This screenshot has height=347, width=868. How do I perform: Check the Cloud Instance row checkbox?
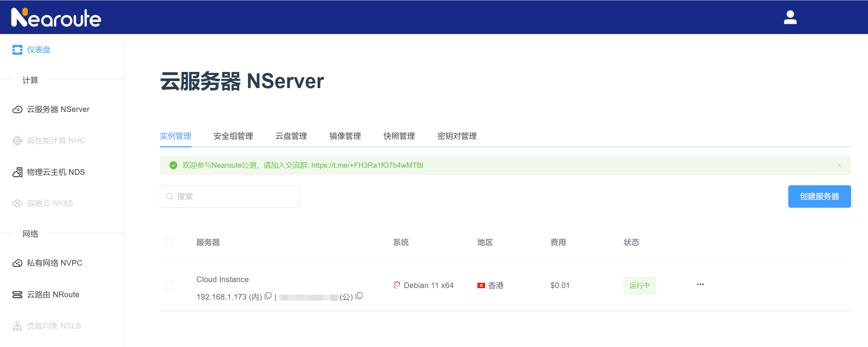click(x=169, y=286)
